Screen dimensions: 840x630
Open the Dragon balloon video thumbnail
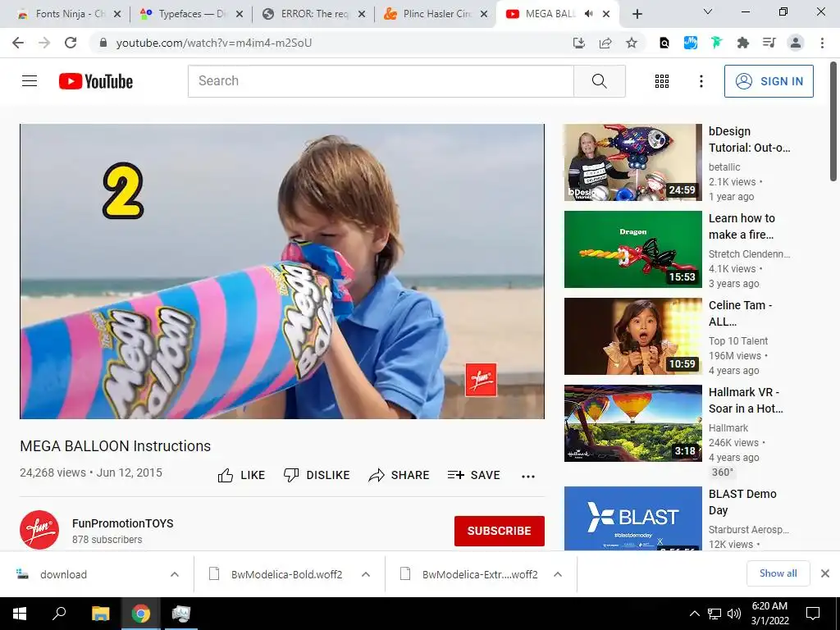[x=632, y=249]
